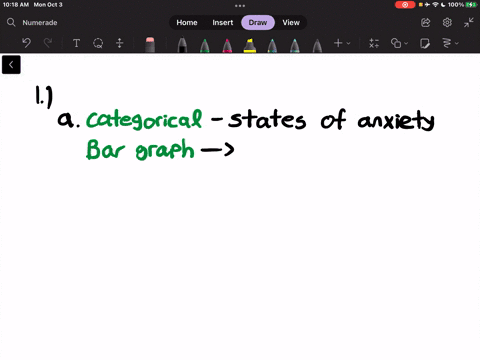Tap the three-dot multitasking handle
The height and width of the screenshot is (360, 480).
240,6
